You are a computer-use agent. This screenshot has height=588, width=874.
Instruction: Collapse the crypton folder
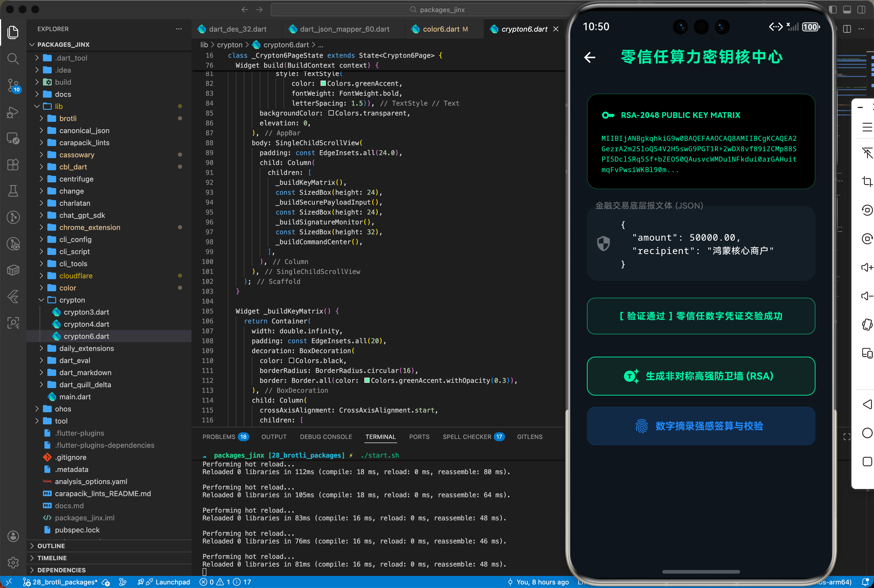click(x=72, y=300)
